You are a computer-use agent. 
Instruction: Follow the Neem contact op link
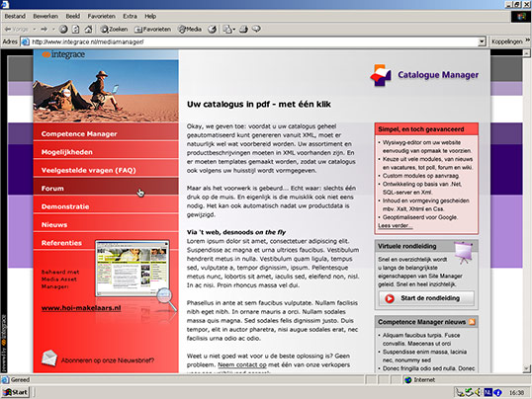pos(242,364)
